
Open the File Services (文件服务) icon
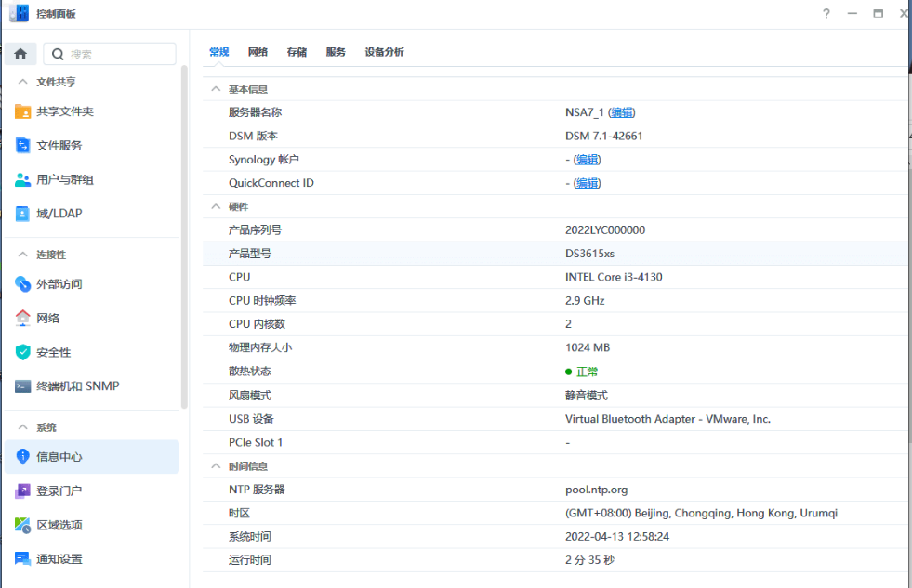(22, 145)
